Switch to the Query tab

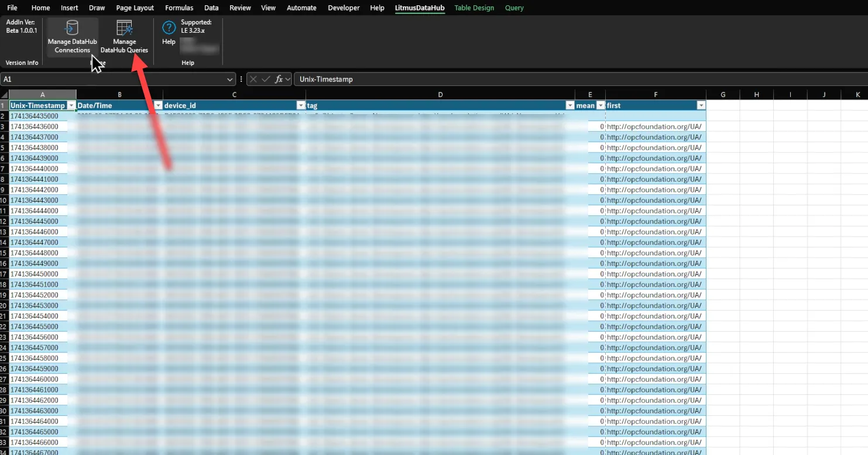[x=514, y=8]
